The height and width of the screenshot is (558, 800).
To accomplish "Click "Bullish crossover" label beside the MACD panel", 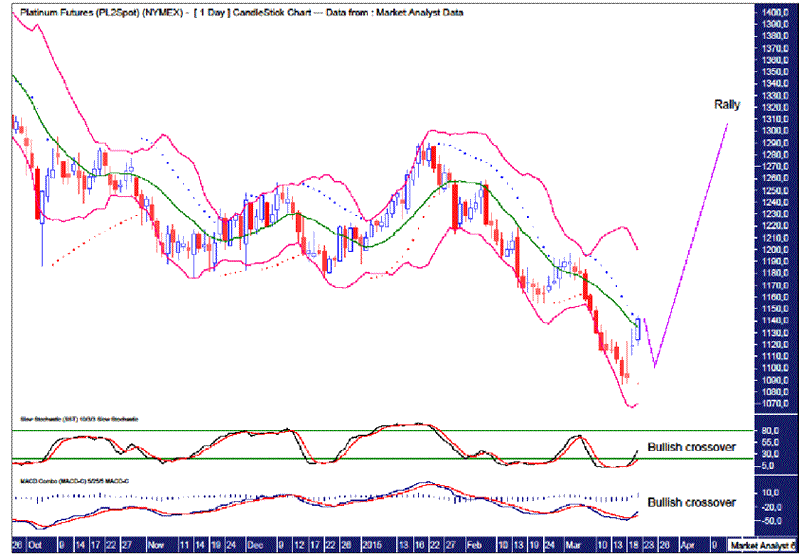I will (x=691, y=502).
